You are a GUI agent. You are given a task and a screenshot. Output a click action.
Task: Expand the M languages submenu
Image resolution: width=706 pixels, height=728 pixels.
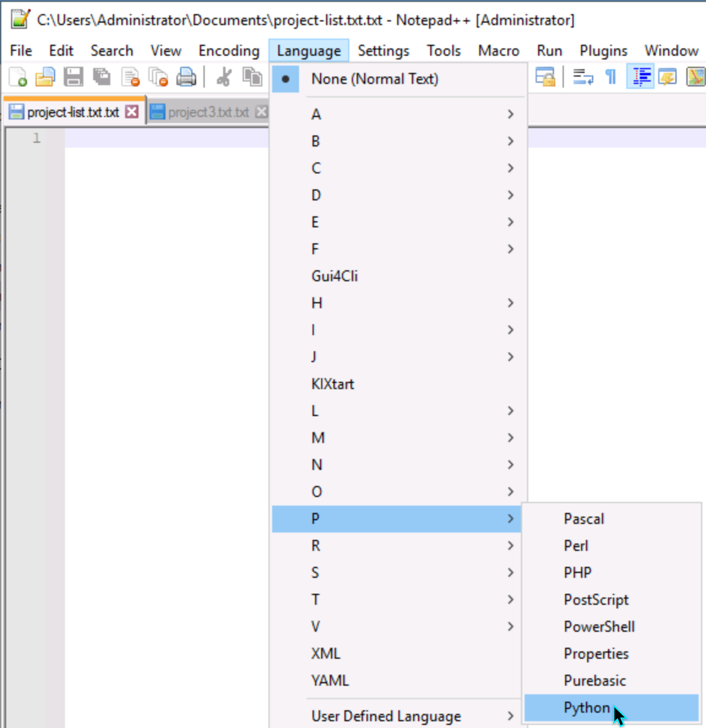pyautogui.click(x=398, y=438)
